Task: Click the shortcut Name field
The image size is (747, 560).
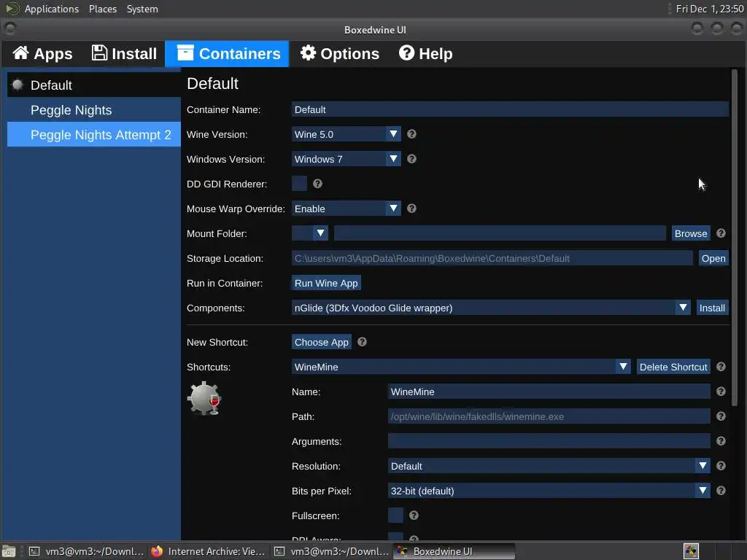Action: (x=549, y=392)
